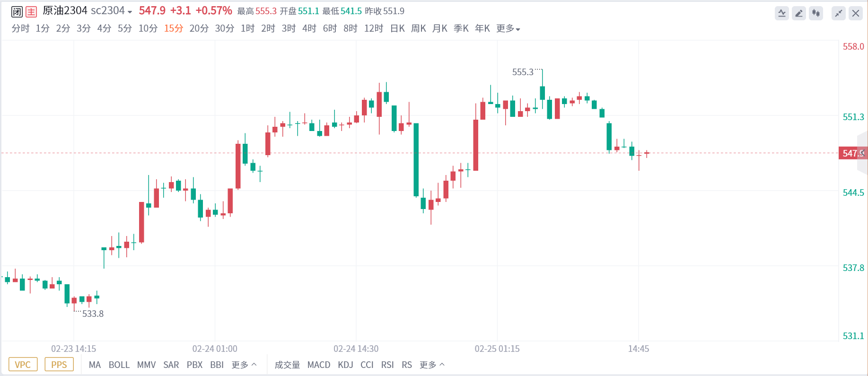Toggle the VPC indicator button
Screen dimensions: 868x376
coord(23,365)
